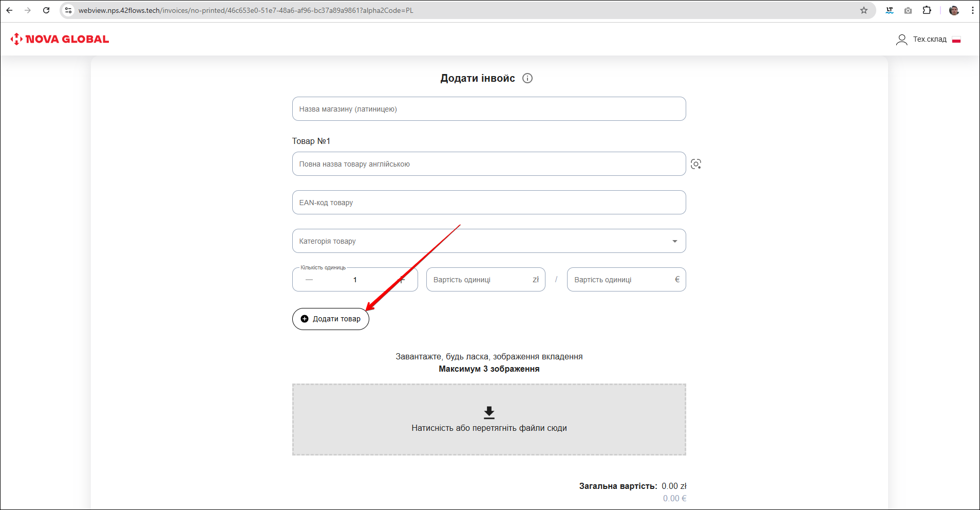Focus the Назва магазину input field

[489, 109]
